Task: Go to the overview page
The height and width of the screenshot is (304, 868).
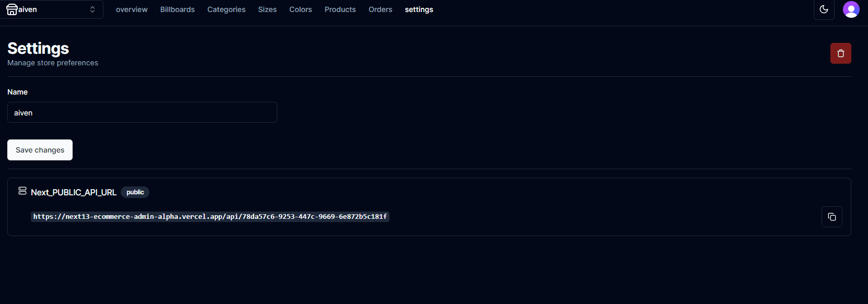Action: [x=132, y=9]
